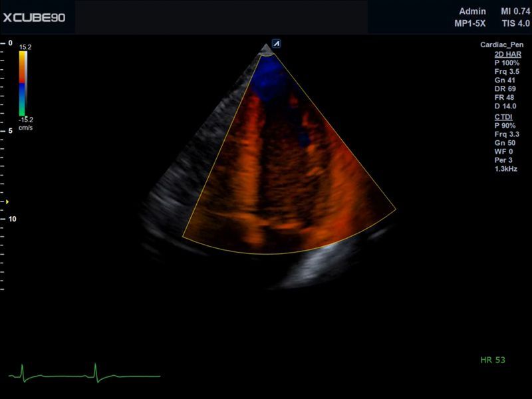Click the 'Per 3' persistence value

503,160
